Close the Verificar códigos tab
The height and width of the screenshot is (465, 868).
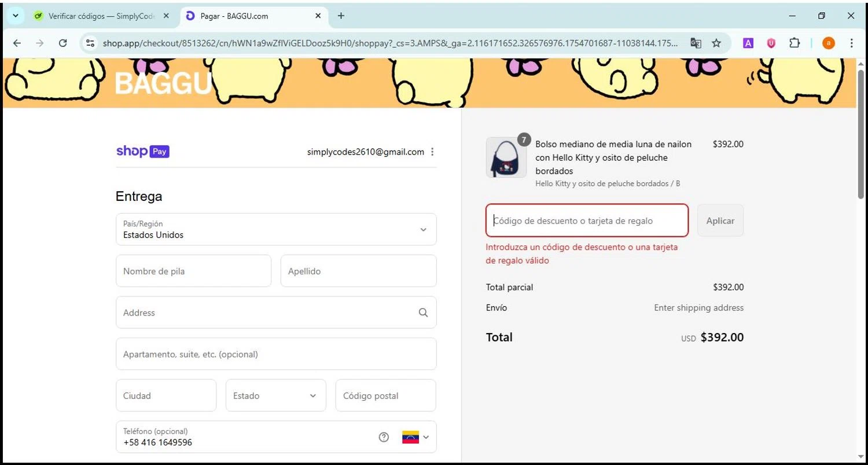coord(166,16)
